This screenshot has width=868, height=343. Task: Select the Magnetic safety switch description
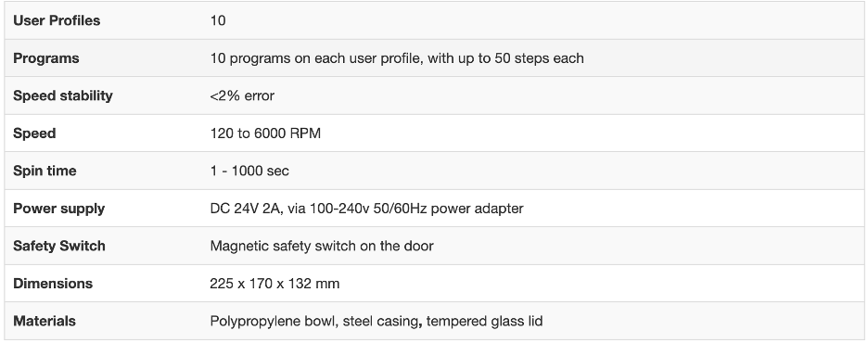point(322,246)
